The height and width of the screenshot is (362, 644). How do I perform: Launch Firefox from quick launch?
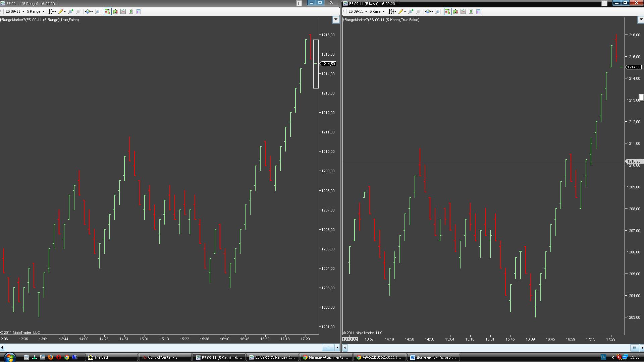click(x=51, y=357)
